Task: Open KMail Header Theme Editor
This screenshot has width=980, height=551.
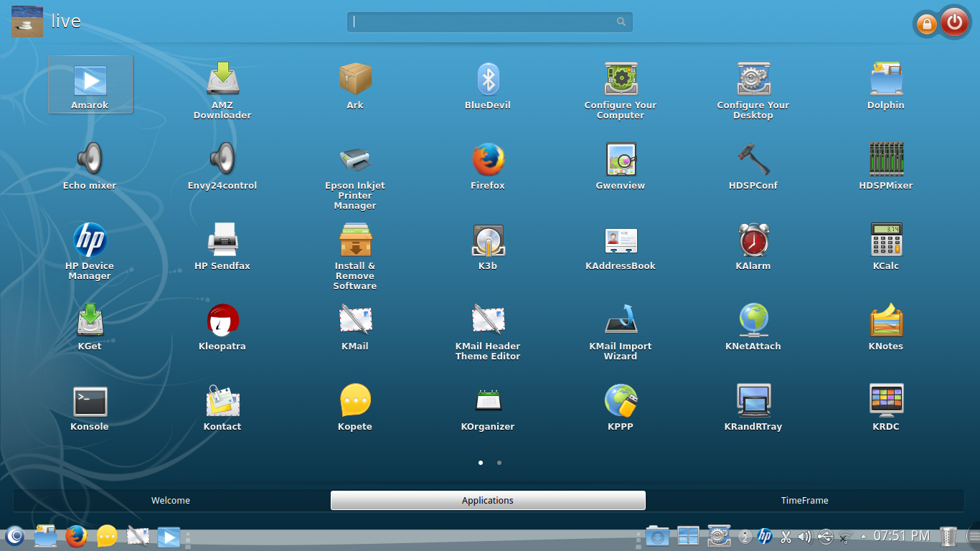Action: [488, 331]
